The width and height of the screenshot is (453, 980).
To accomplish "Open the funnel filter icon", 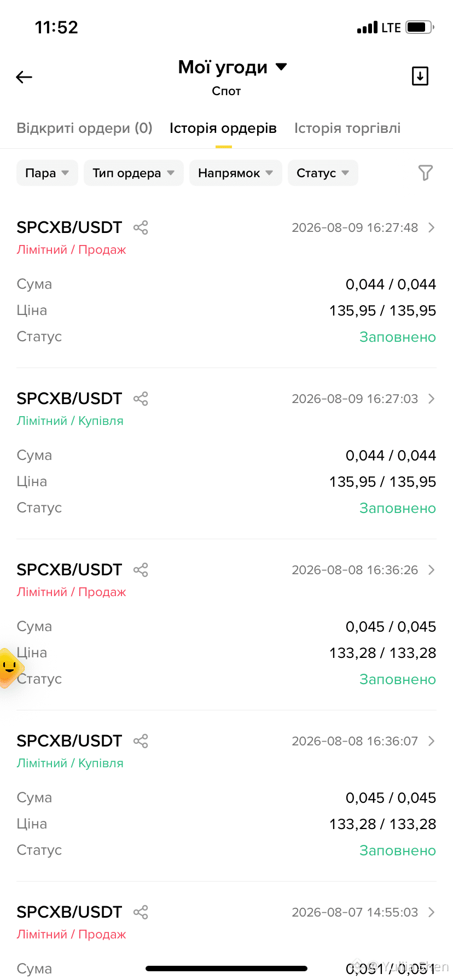I will coord(425,173).
